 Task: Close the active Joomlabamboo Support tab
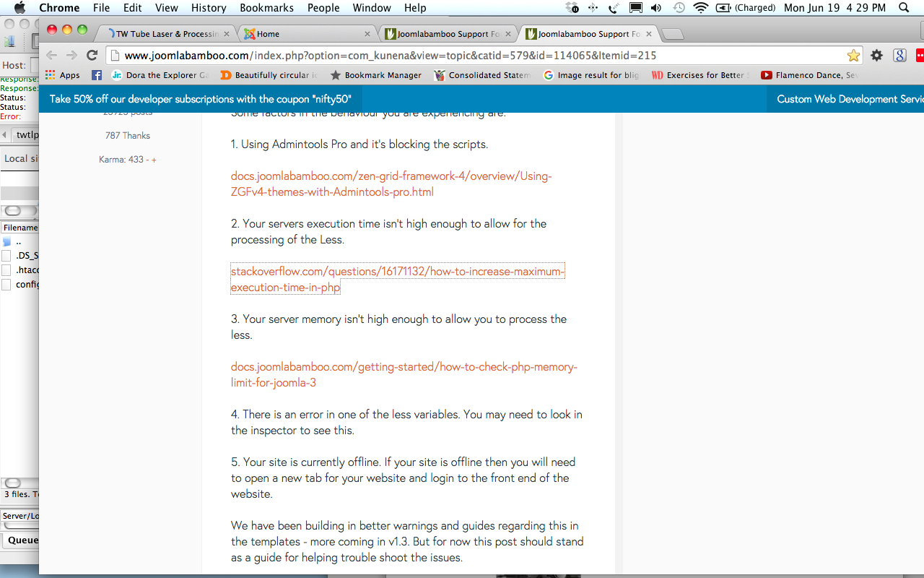(648, 34)
